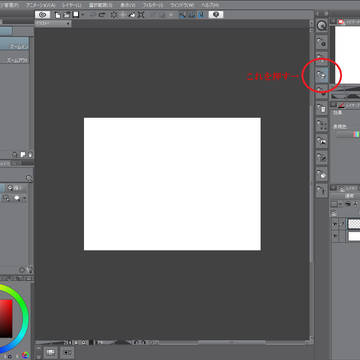Click the New document icon
The image size is (360, 360).
[x=58, y=15]
